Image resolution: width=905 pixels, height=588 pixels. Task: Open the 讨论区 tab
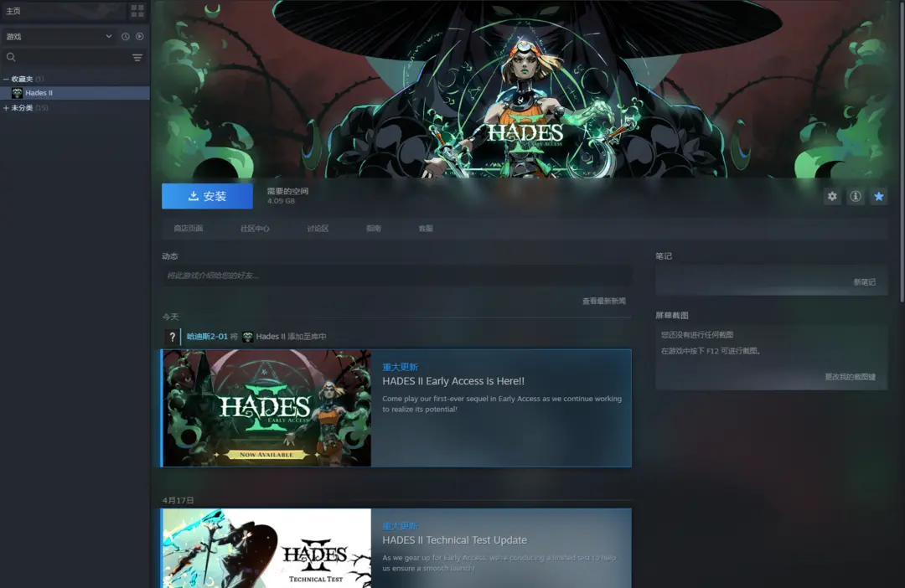(x=318, y=229)
